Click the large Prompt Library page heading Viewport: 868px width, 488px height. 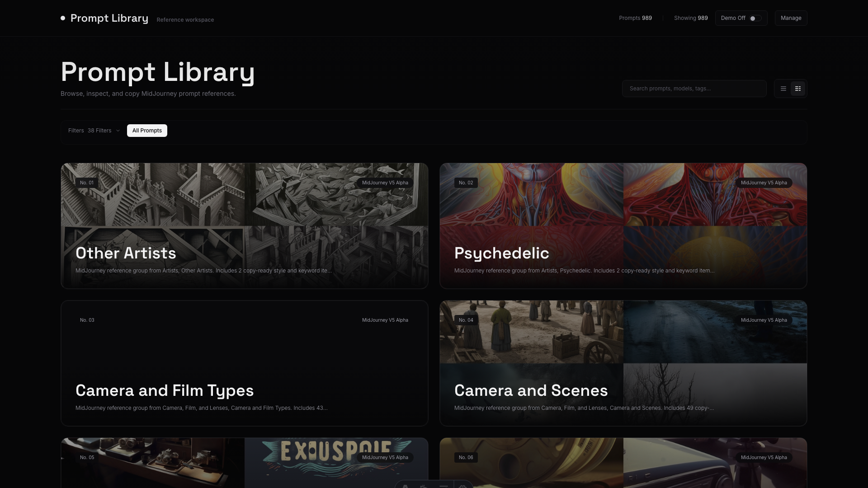tap(158, 72)
